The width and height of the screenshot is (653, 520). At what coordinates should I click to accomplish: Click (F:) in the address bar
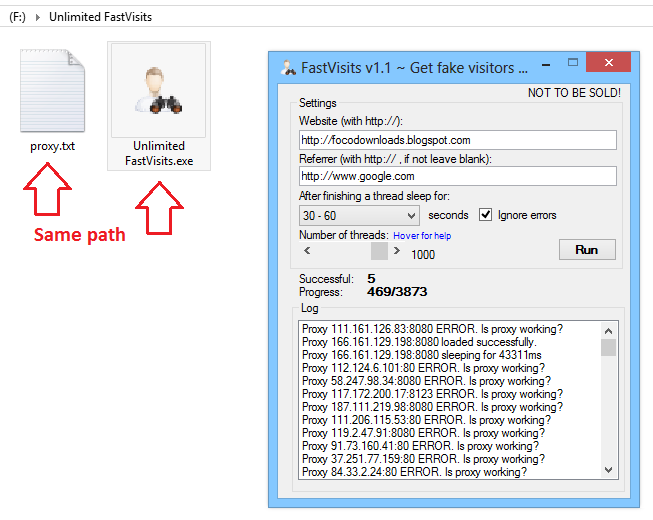pyautogui.click(x=17, y=17)
